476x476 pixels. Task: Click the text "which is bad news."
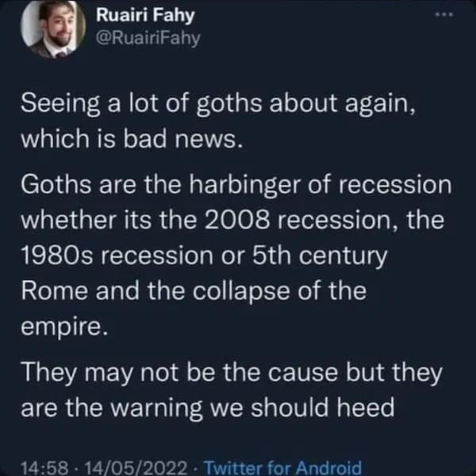129,139
